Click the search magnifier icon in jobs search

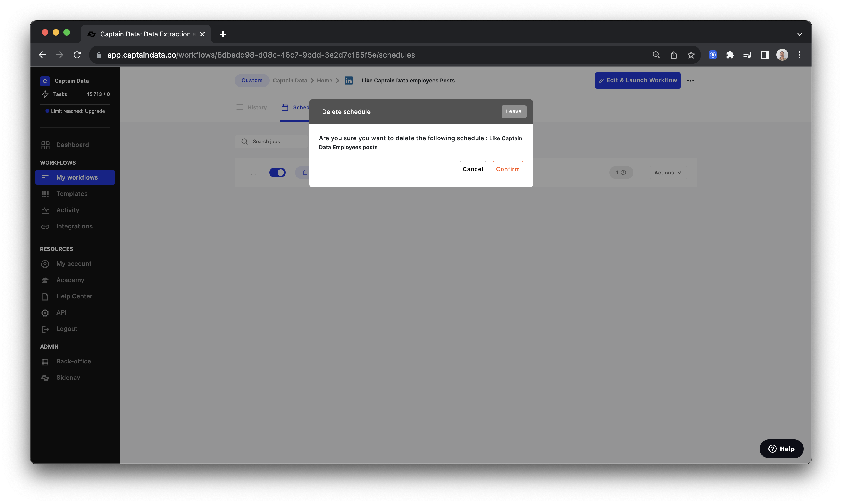[244, 141]
